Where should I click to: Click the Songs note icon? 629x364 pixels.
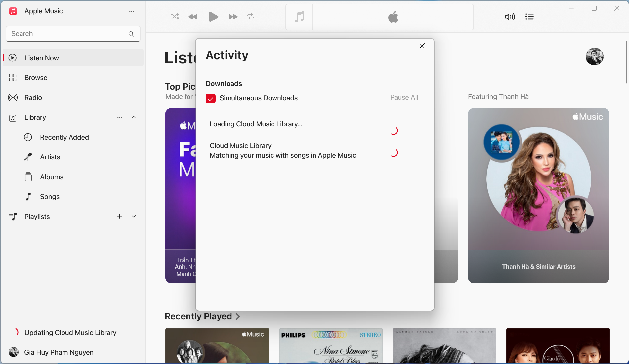click(28, 197)
